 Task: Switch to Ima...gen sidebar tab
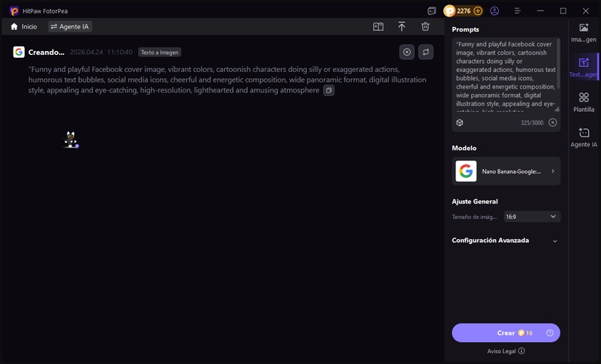[x=584, y=32]
